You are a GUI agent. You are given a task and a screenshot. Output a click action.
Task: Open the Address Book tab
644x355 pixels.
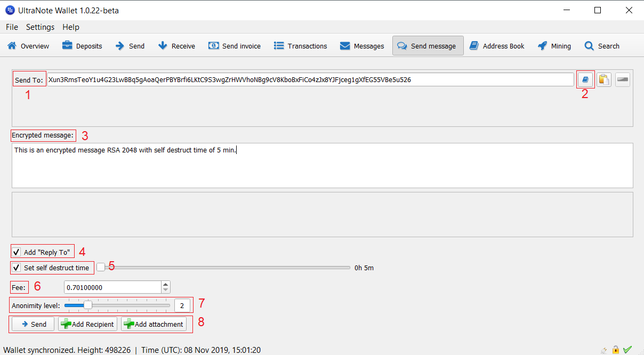pos(497,46)
